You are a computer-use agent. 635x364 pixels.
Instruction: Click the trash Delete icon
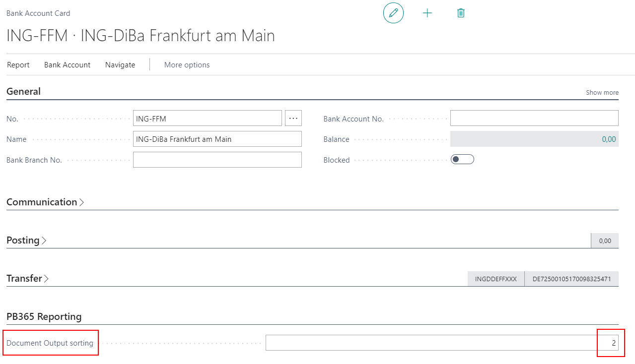point(461,13)
